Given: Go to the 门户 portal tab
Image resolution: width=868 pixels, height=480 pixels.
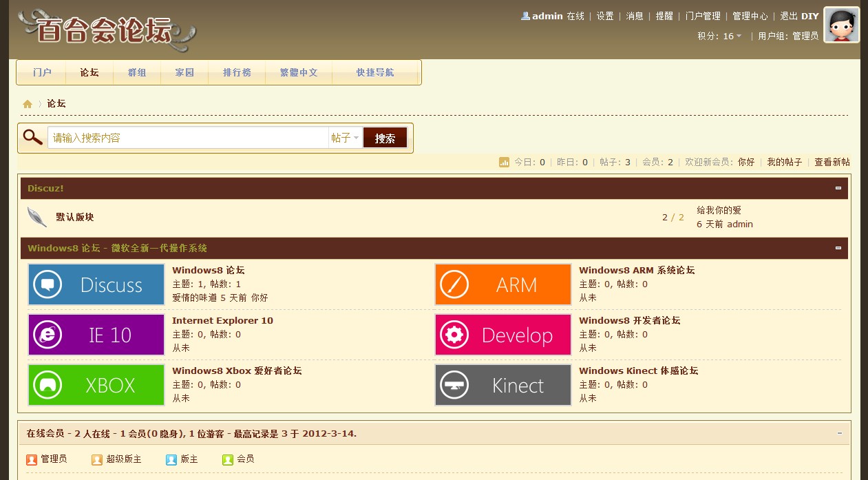Looking at the screenshot, I should (42, 72).
